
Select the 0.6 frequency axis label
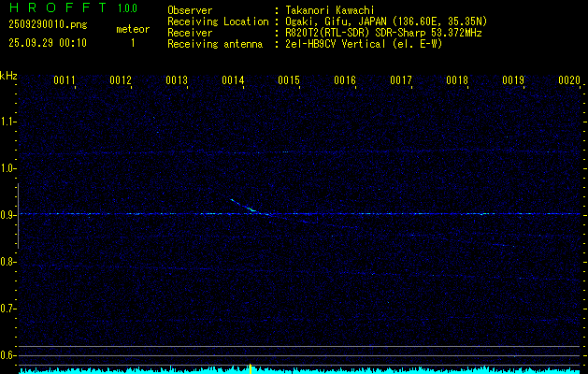coord(8,355)
